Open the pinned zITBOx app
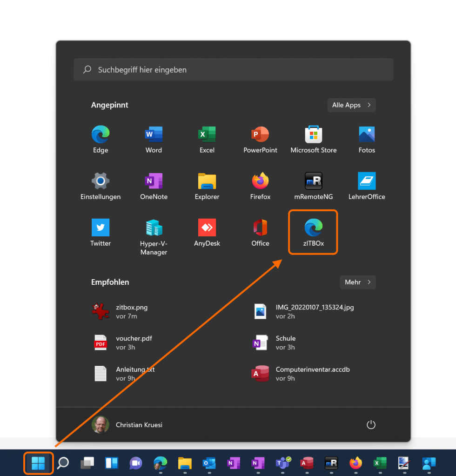 click(313, 232)
